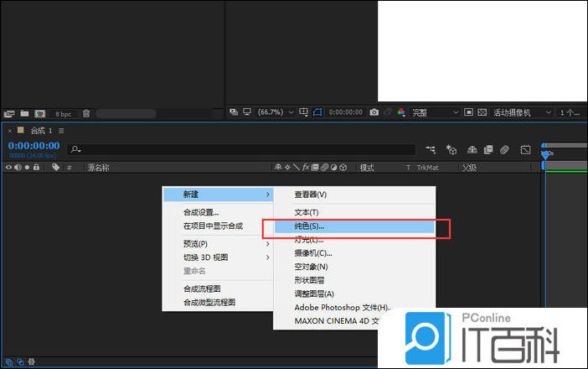Click the Show Snapshot icon

click(x=389, y=112)
